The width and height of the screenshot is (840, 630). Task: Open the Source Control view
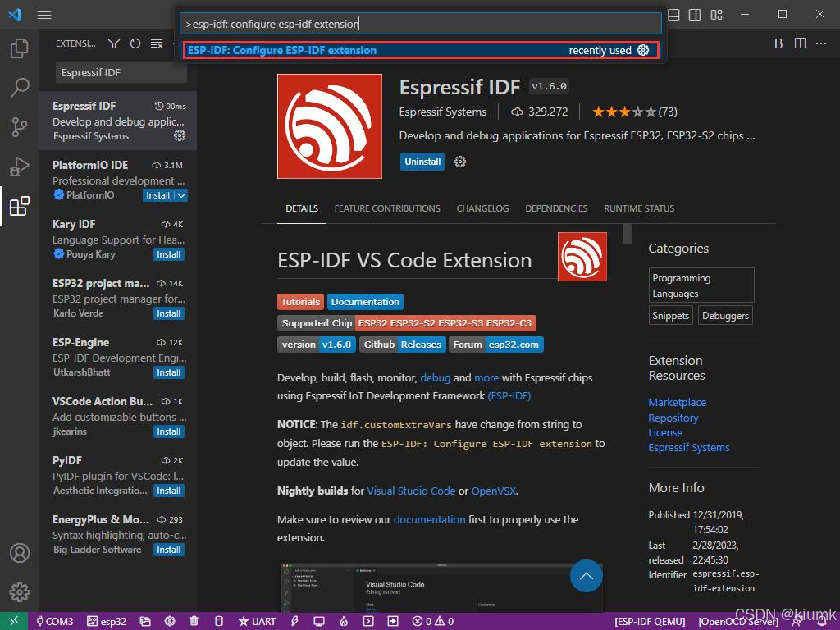(x=20, y=127)
